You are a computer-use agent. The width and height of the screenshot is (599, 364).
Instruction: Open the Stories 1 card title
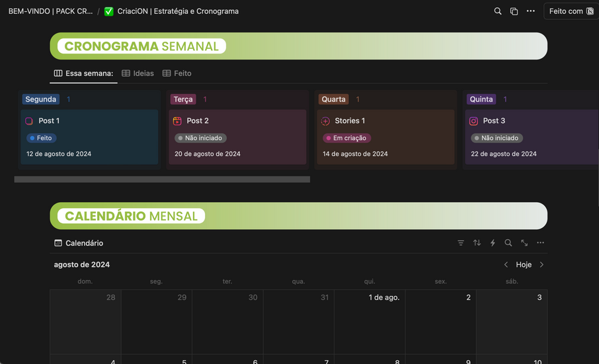click(x=350, y=121)
